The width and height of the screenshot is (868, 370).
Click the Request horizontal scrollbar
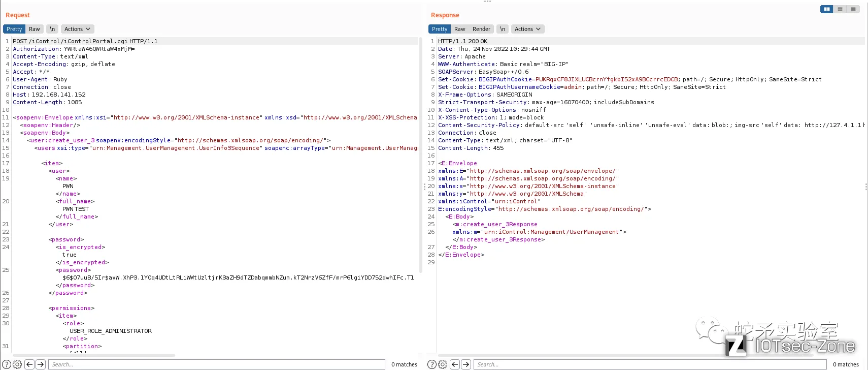point(94,355)
